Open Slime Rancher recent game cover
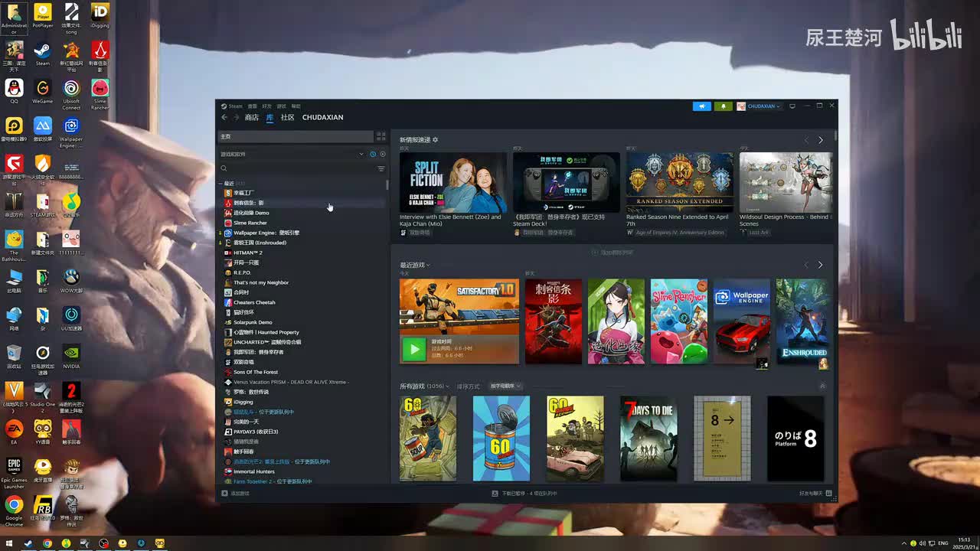 coord(678,321)
